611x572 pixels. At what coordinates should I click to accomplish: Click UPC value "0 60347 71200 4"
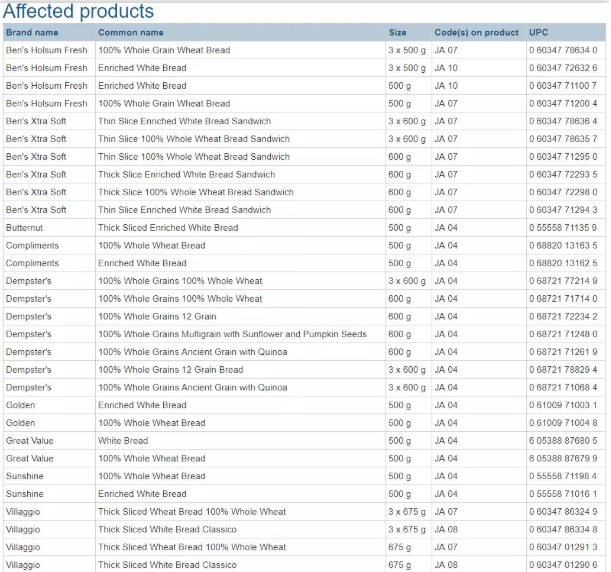click(x=563, y=104)
